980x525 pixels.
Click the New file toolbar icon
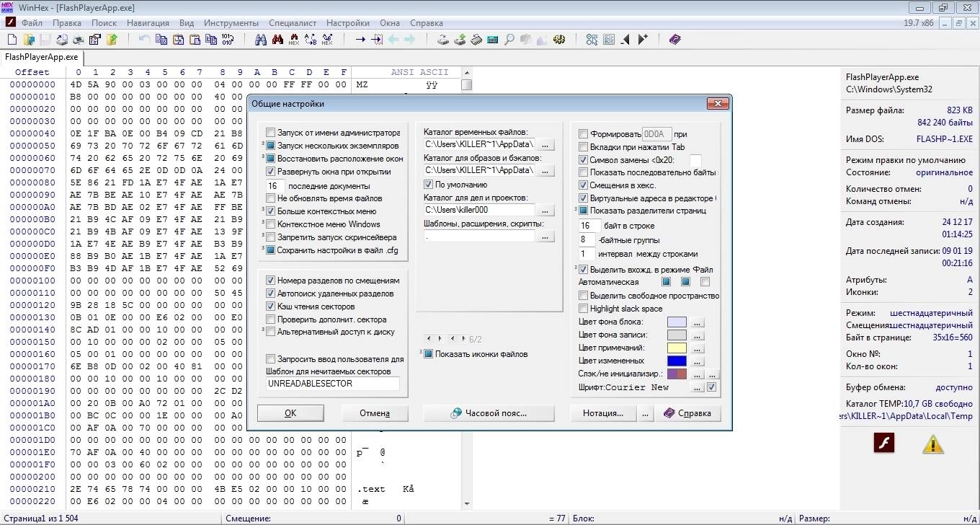[12, 40]
